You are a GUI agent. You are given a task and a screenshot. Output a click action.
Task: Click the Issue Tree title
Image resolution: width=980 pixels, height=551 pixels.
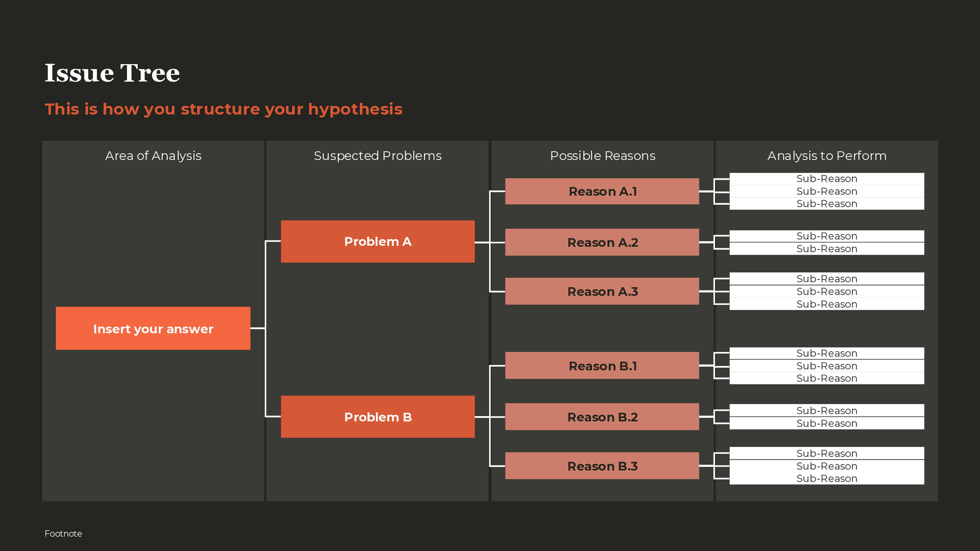(x=112, y=73)
